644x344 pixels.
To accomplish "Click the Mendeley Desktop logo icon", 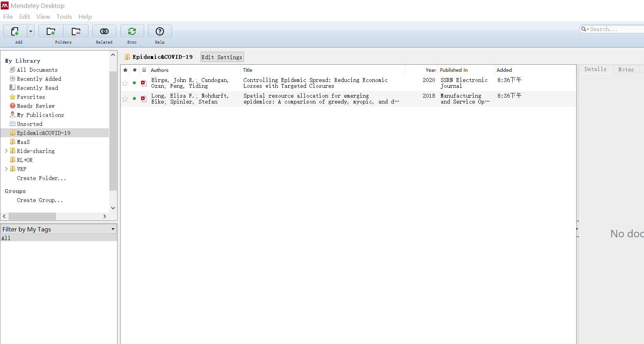I will [x=5, y=5].
